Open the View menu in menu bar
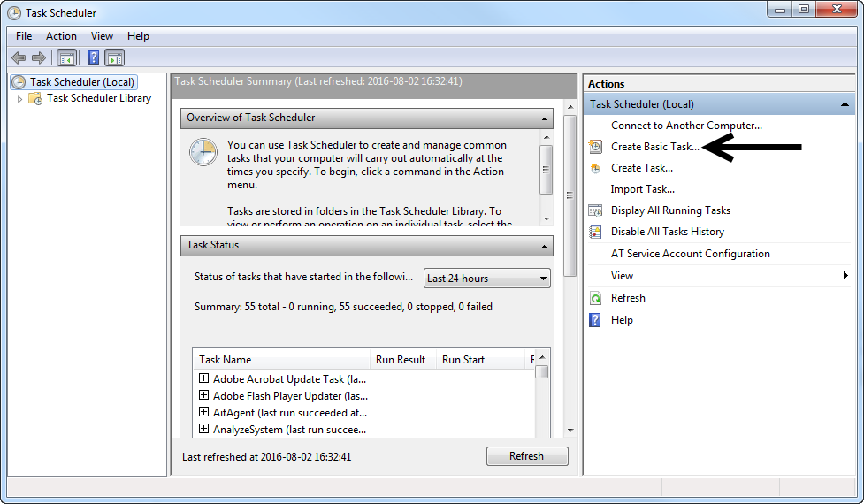The height and width of the screenshot is (504, 864). pyautogui.click(x=102, y=36)
